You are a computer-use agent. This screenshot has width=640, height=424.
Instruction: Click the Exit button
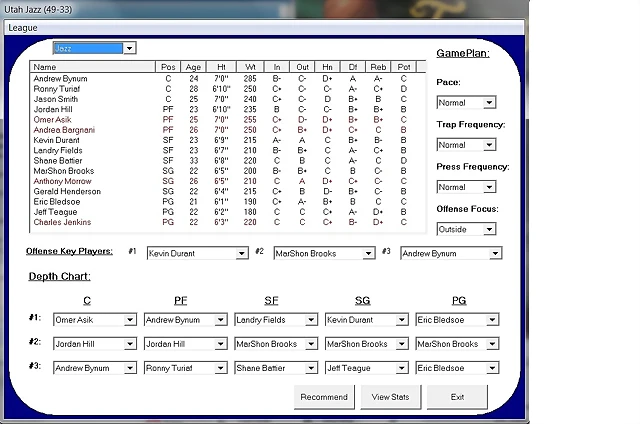click(457, 397)
